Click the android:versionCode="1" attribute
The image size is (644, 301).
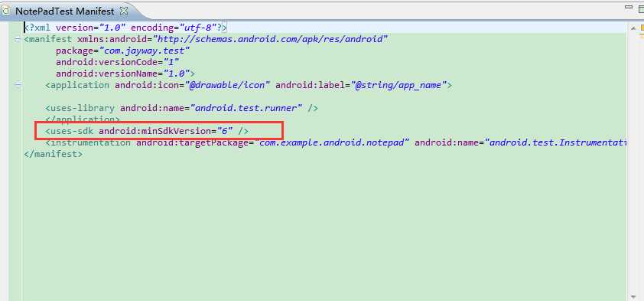(118, 62)
